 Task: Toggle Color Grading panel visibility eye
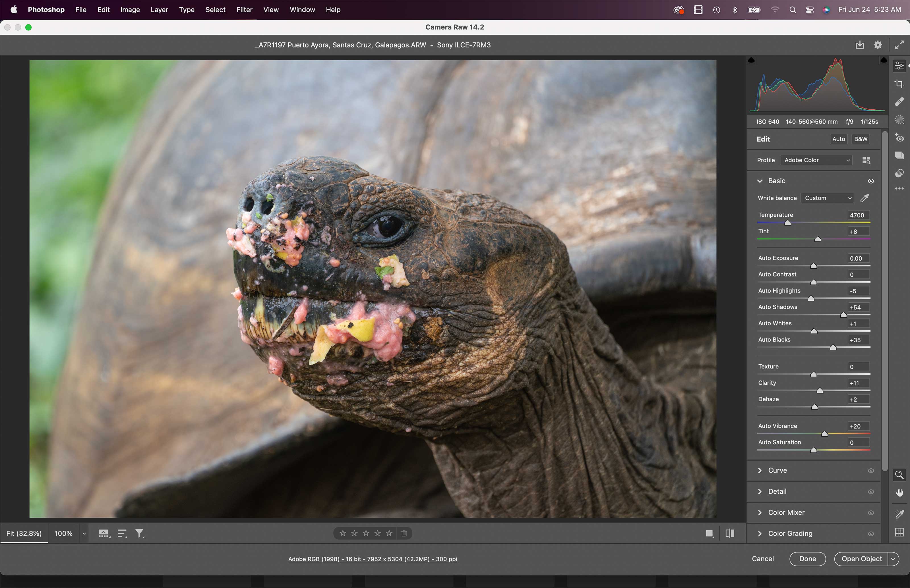point(871,534)
